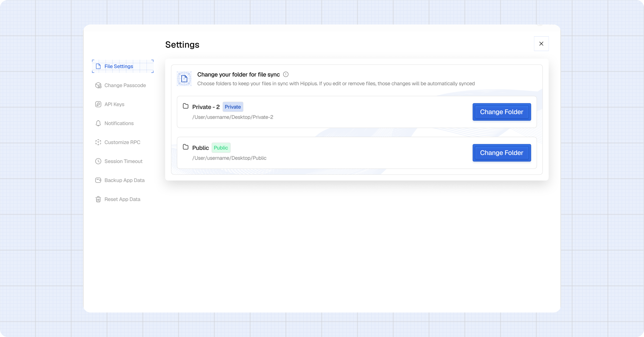The image size is (644, 337).
Task: Open the Change Passcode settings section
Action: (125, 85)
